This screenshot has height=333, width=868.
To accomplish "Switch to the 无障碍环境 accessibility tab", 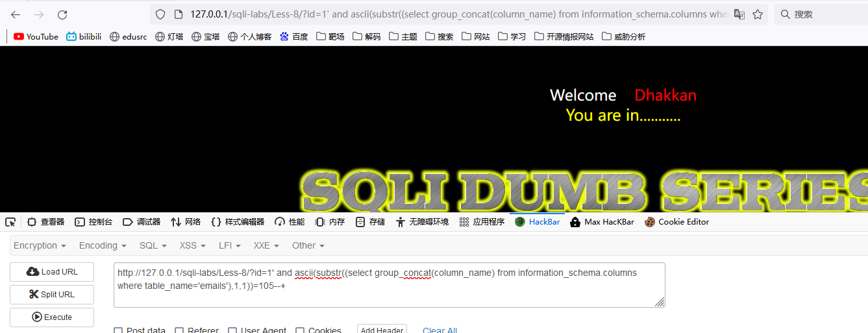I will coord(422,222).
